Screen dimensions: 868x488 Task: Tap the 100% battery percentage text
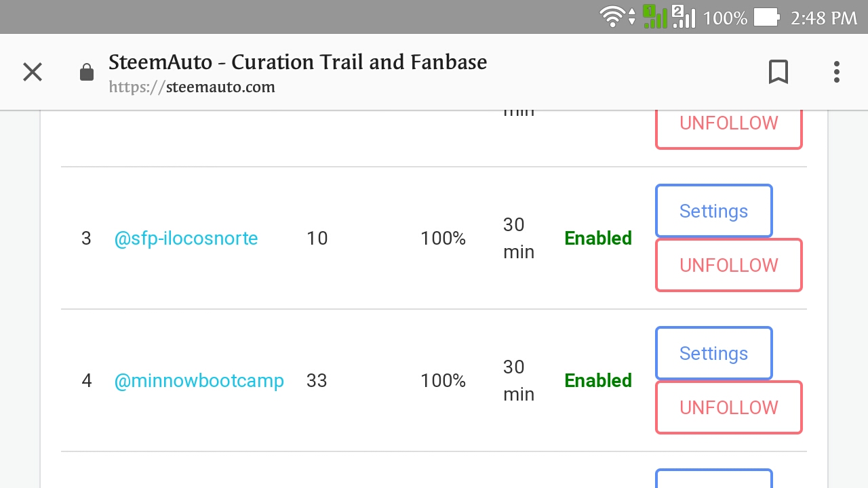point(725,18)
